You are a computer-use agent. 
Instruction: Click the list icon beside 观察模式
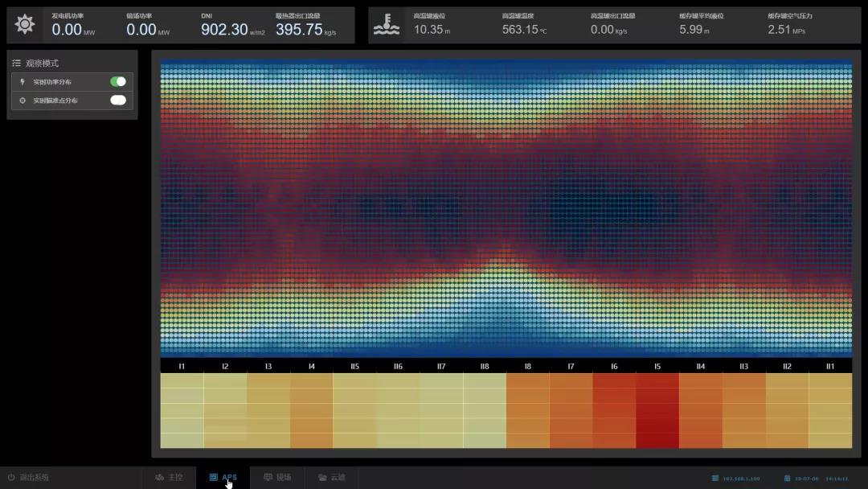pyautogui.click(x=16, y=63)
